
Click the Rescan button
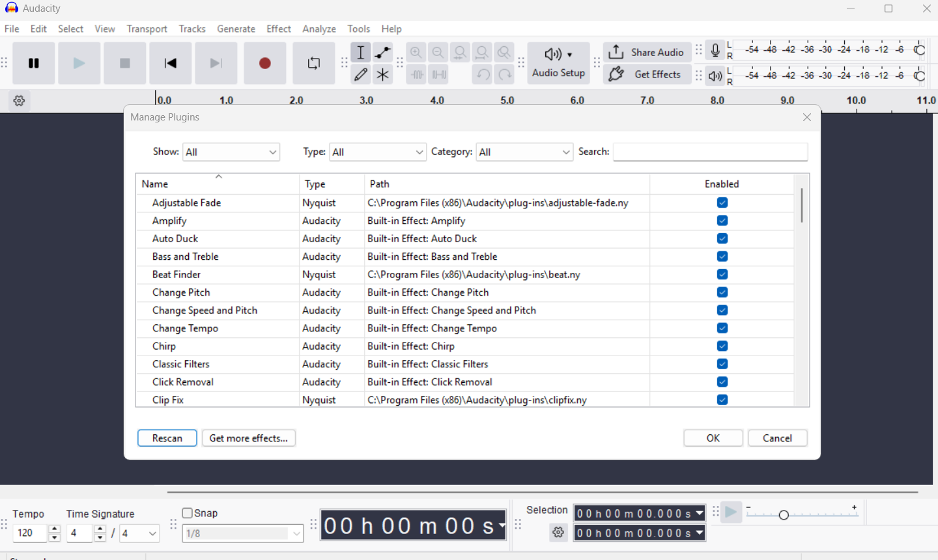(167, 438)
